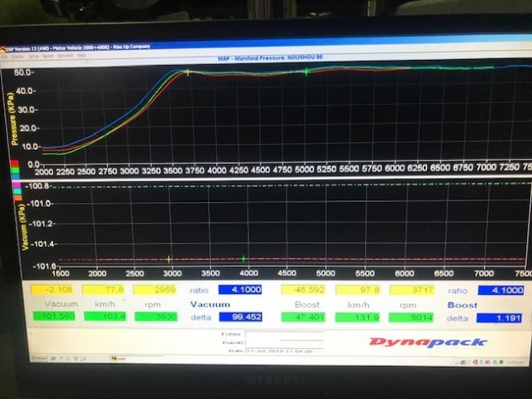Image resolution: width=532 pixels, height=399 pixels.
Task: Open the Setup menu
Action: coord(33,56)
